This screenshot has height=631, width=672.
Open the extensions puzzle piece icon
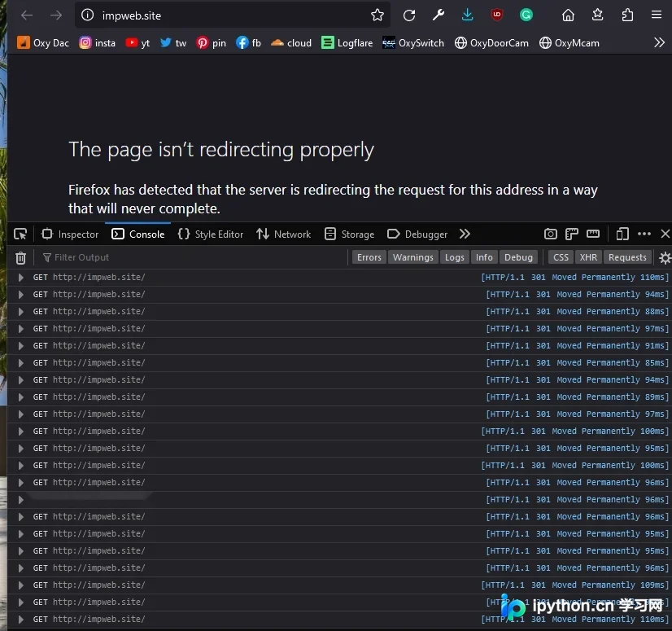(x=627, y=15)
